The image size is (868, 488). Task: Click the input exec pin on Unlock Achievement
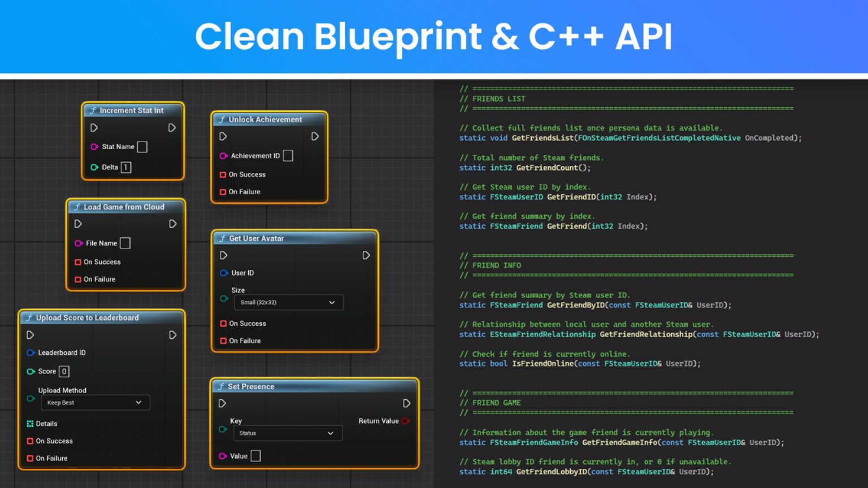[x=223, y=137]
